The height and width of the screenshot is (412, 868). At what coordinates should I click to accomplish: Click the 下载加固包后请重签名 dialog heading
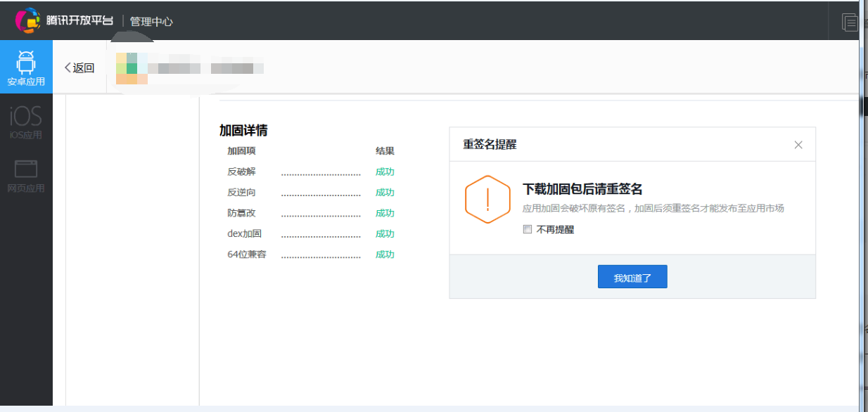click(582, 189)
